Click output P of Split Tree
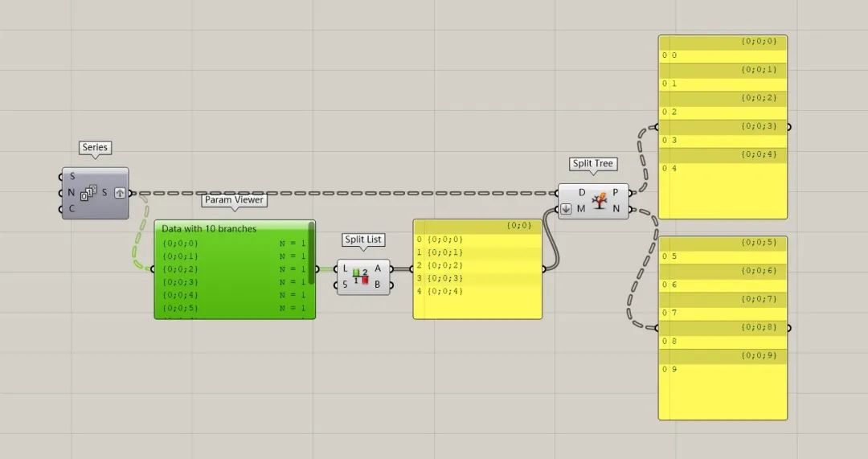Screen dimensions: 868x459 [x=616, y=193]
